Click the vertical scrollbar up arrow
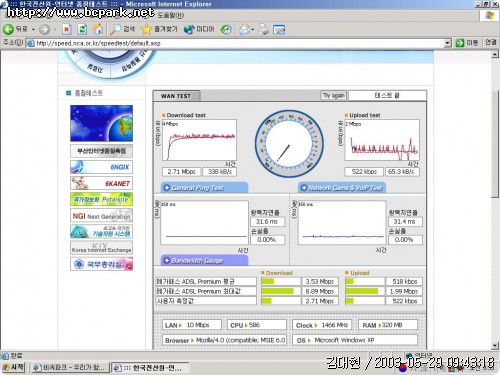The height and width of the screenshot is (375, 500). (495, 54)
